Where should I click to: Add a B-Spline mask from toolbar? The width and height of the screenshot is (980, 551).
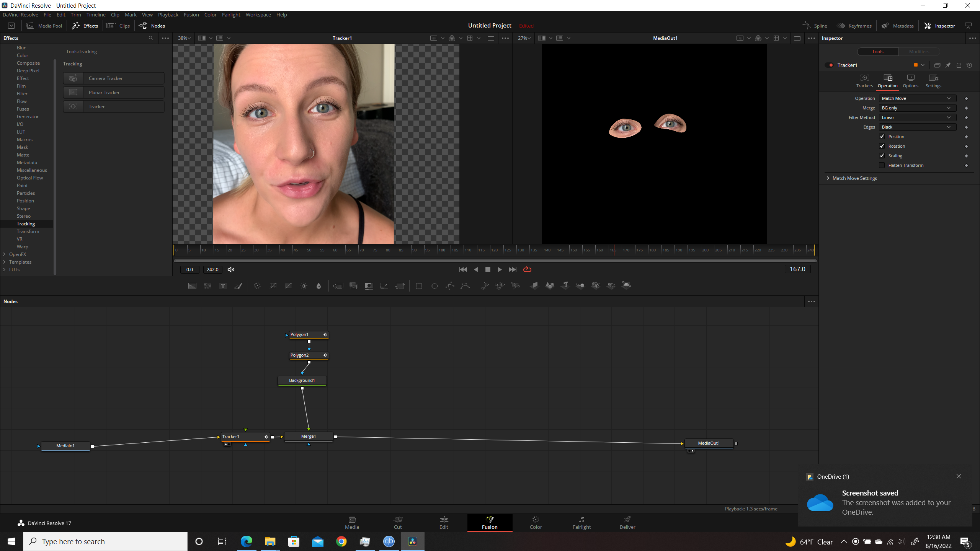point(465,286)
